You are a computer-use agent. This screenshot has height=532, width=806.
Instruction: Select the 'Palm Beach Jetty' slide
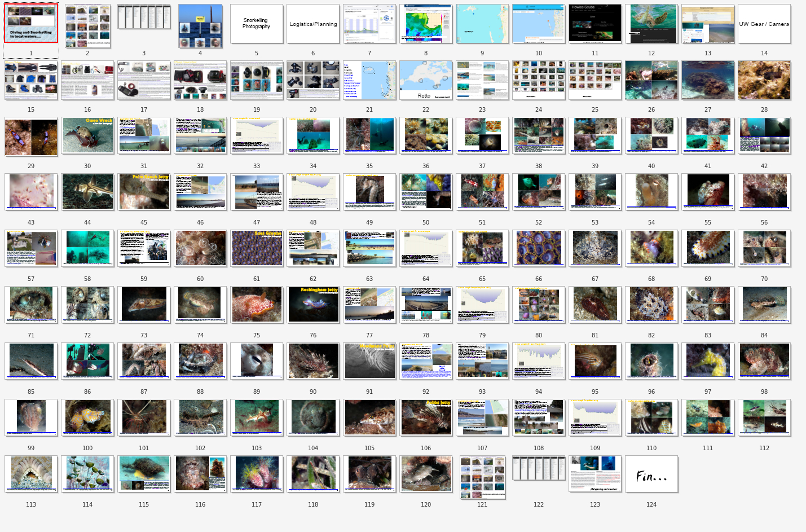pos(144,192)
